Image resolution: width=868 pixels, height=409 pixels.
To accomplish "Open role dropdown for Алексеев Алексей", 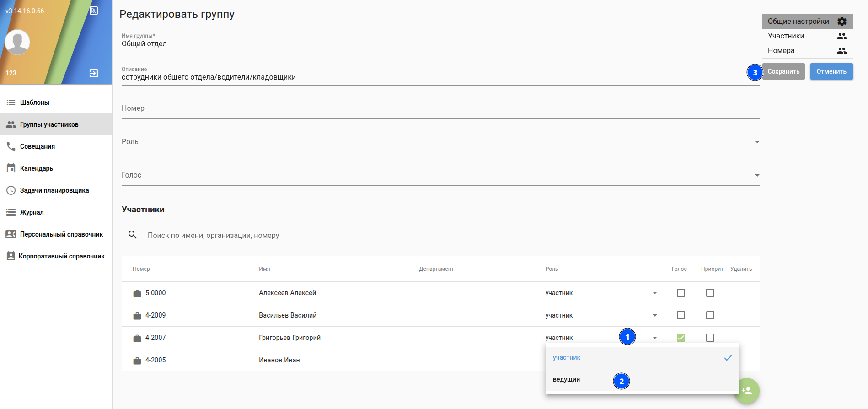I will click(x=654, y=293).
